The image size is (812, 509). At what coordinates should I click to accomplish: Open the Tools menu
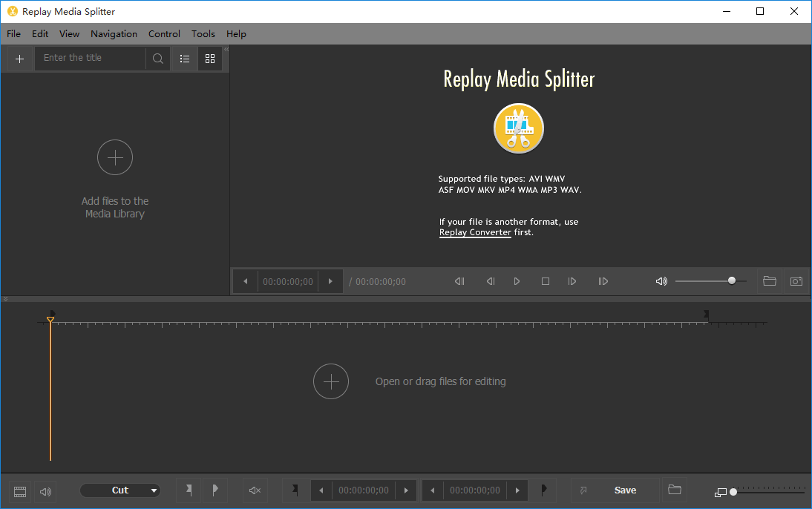point(203,34)
